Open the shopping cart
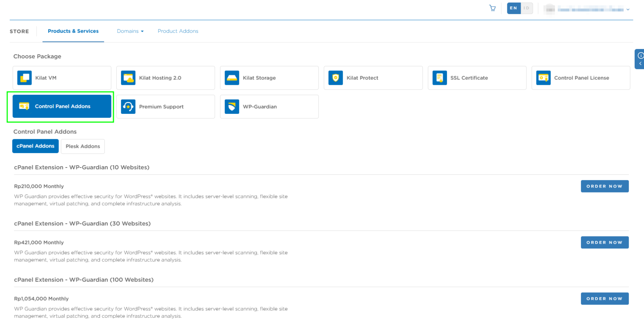 click(492, 8)
